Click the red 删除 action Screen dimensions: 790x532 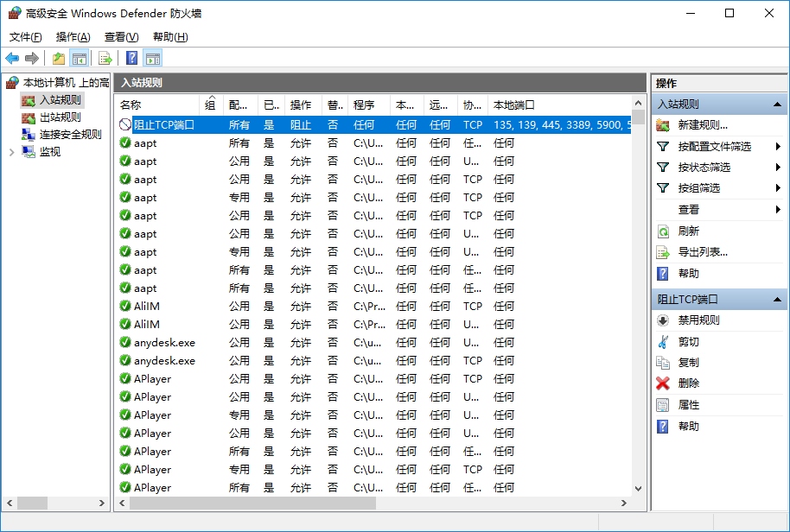pos(688,383)
